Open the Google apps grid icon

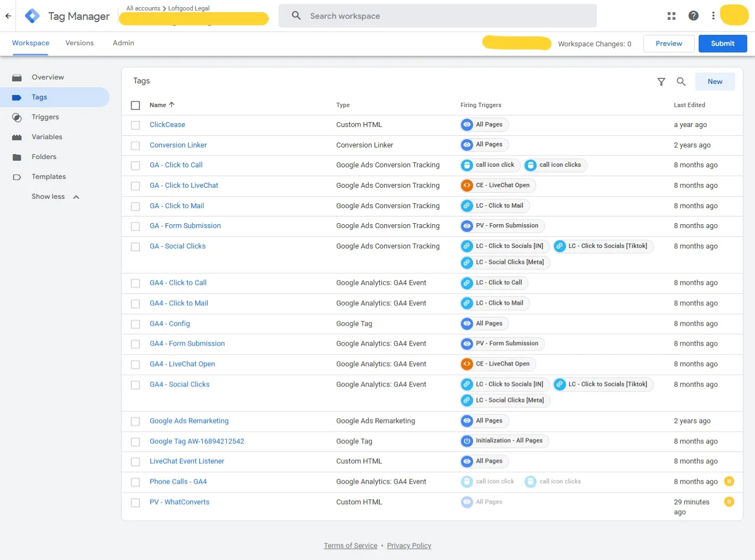tap(672, 16)
